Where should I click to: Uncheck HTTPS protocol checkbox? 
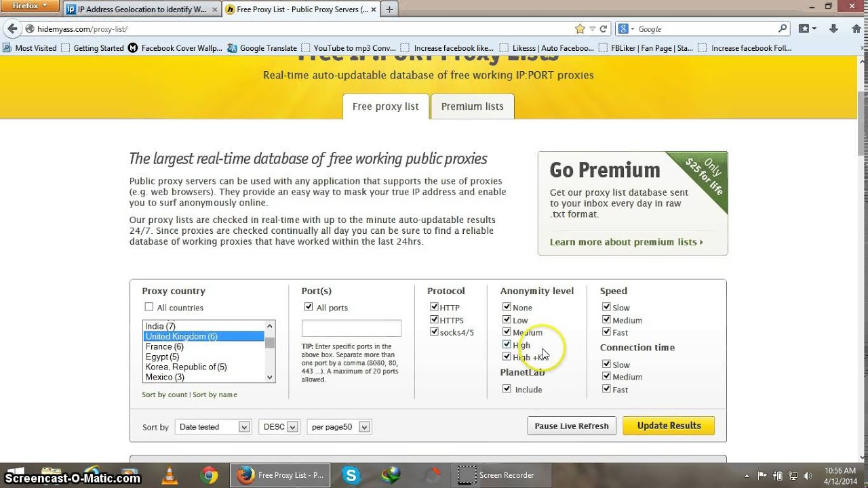(434, 320)
